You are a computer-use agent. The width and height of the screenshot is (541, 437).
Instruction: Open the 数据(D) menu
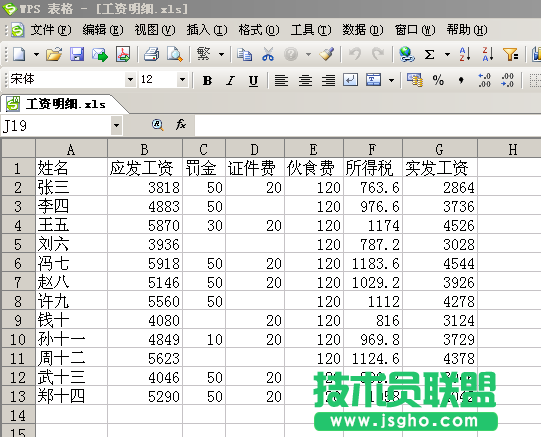click(363, 30)
